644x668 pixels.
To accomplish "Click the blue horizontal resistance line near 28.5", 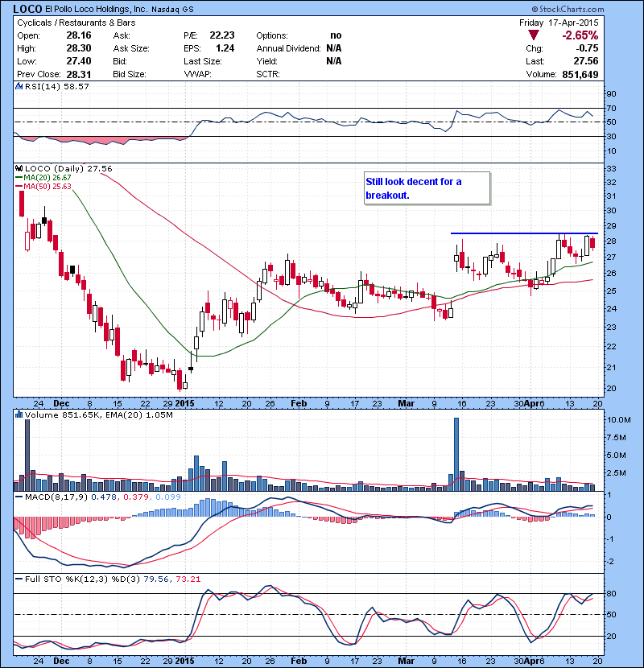I will [x=524, y=233].
